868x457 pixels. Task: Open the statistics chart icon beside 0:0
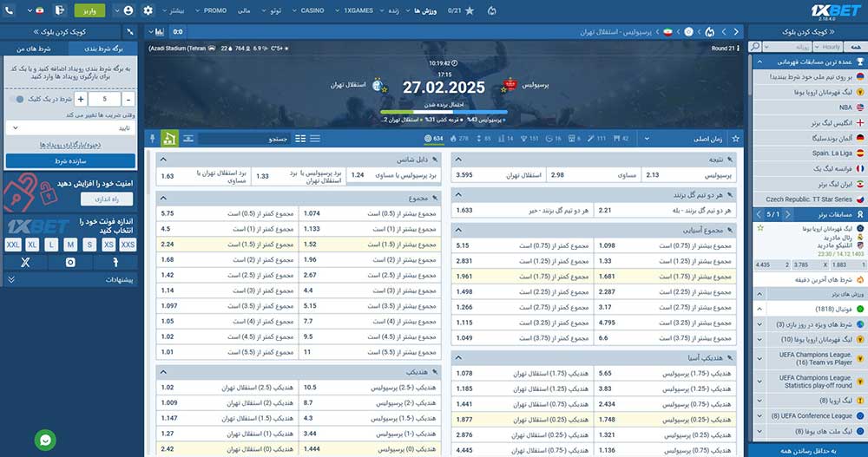tap(160, 31)
